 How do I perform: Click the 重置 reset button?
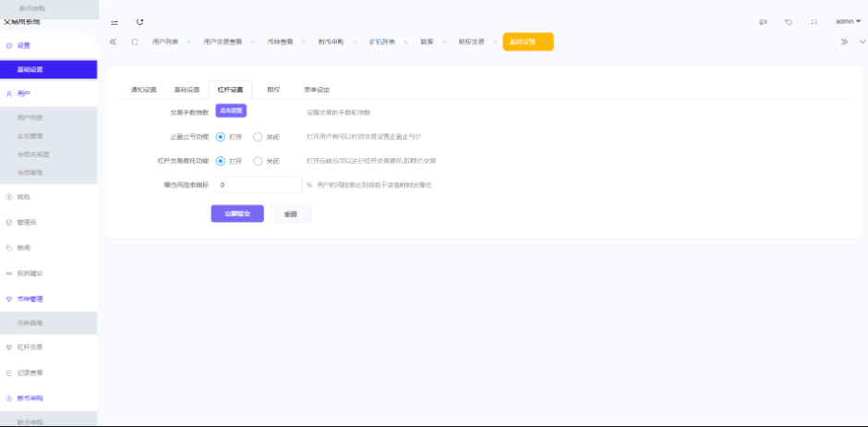coord(291,213)
